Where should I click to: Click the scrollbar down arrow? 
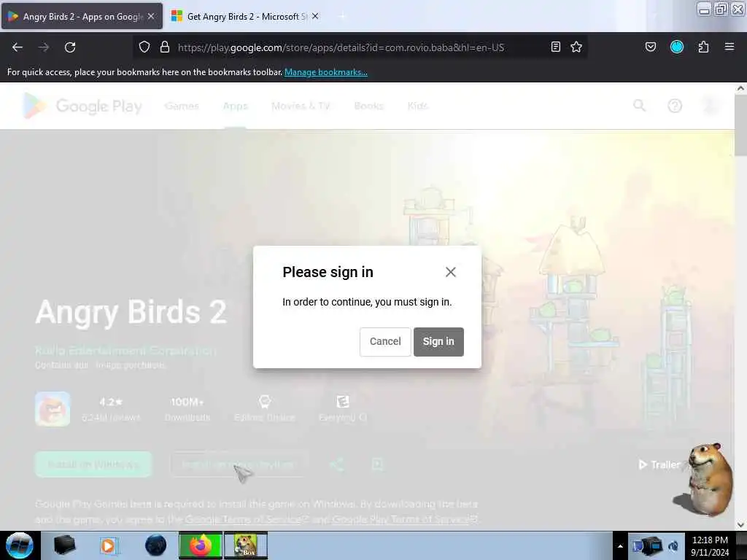740,525
